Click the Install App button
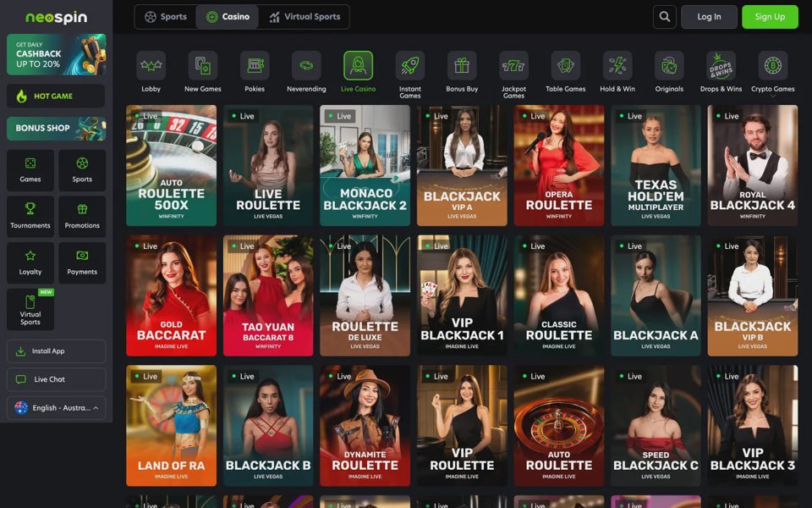 (x=56, y=351)
